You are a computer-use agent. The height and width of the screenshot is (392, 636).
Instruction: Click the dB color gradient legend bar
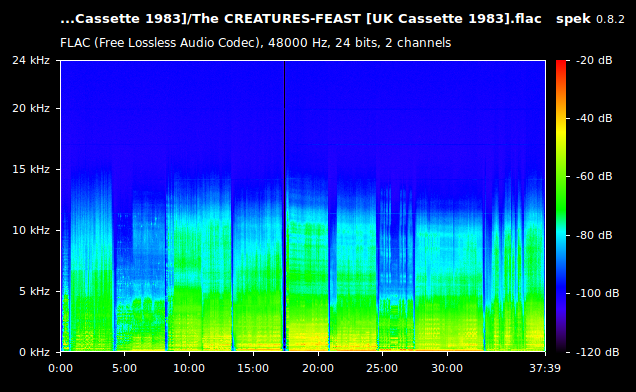click(x=561, y=206)
